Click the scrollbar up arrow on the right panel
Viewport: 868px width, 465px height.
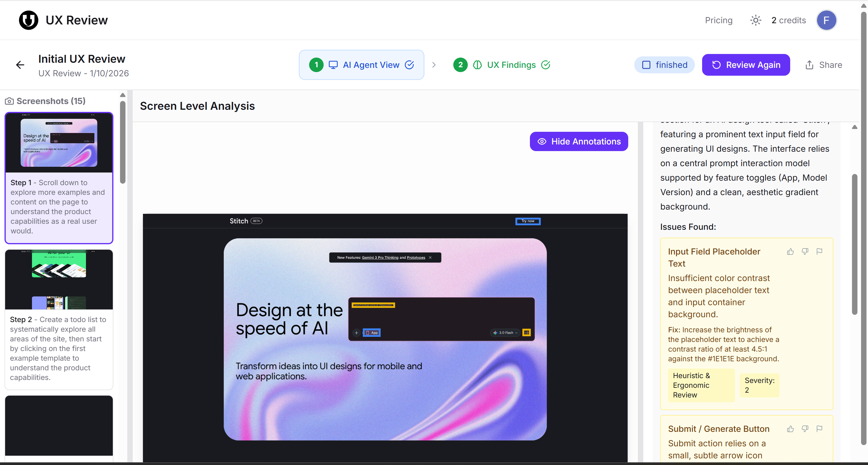pyautogui.click(x=855, y=127)
